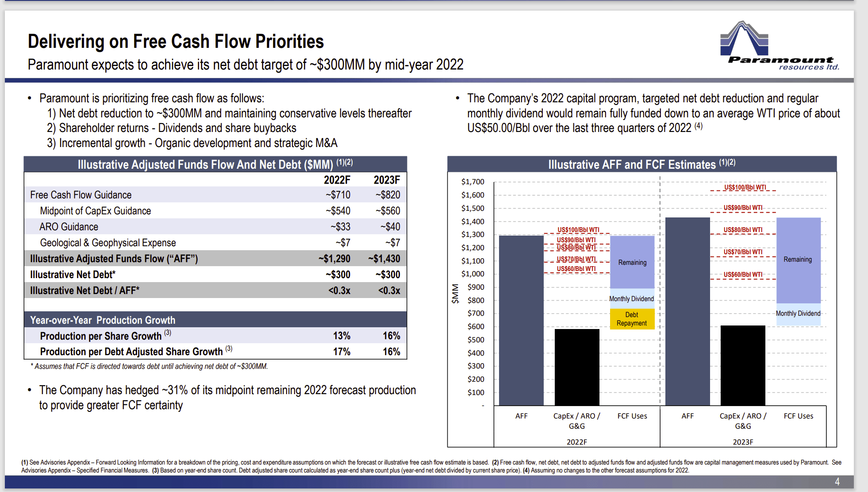This screenshot has height=492, width=868.
Task: Click the '17%' debt adjusted share growth value
Action: [342, 352]
